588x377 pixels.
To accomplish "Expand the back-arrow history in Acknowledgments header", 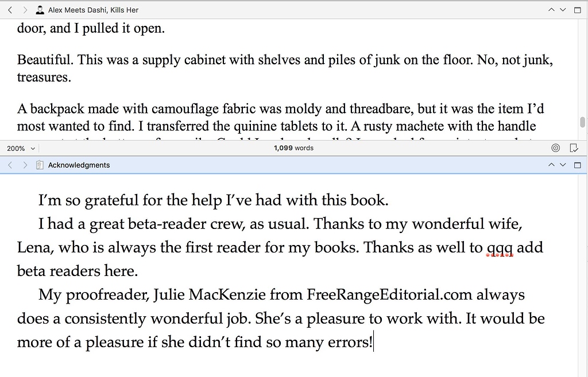I will point(9,165).
